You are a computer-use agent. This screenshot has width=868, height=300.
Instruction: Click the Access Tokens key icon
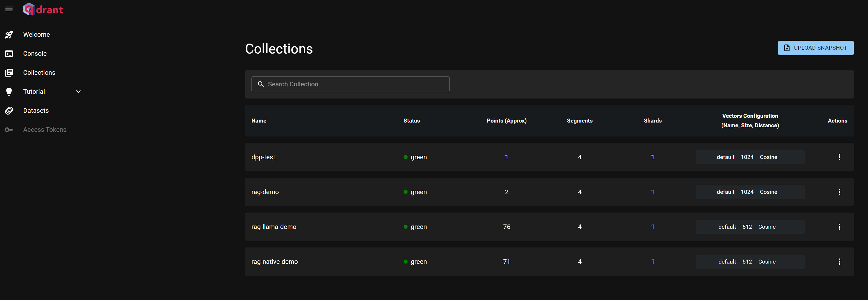tap(9, 130)
